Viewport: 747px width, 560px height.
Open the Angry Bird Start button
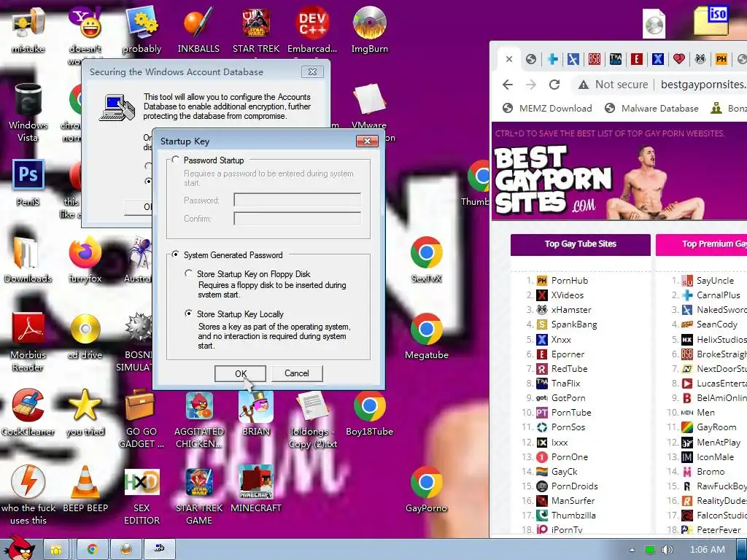pyautogui.click(x=20, y=547)
